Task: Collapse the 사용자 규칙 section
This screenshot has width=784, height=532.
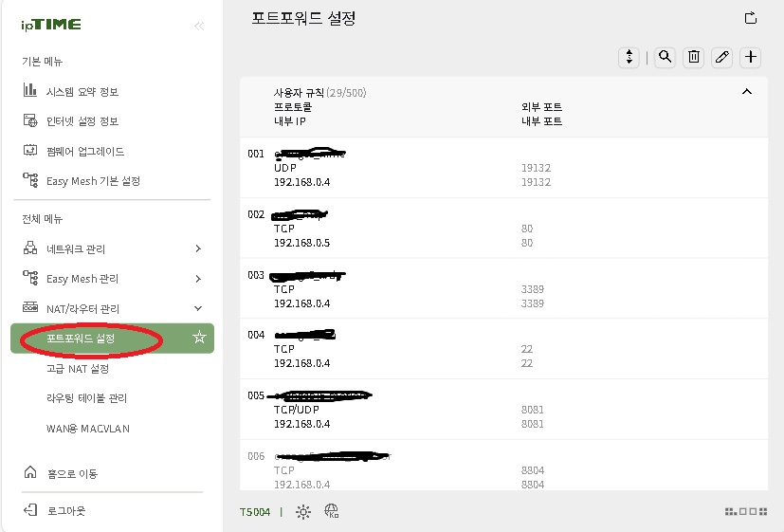Action: pyautogui.click(x=746, y=92)
